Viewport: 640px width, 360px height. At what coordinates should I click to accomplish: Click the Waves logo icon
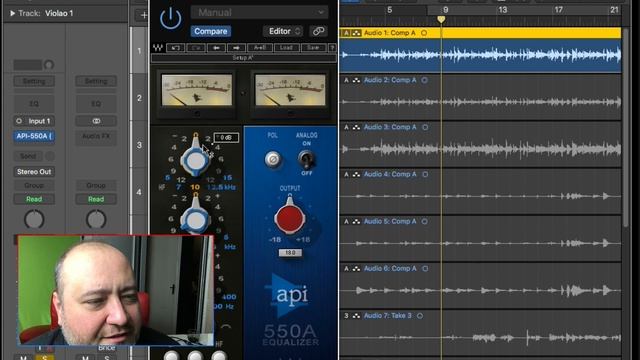tap(158, 48)
